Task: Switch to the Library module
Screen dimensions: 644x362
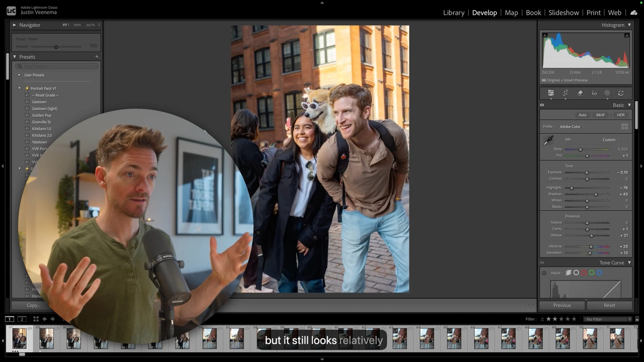Action: [x=454, y=13]
